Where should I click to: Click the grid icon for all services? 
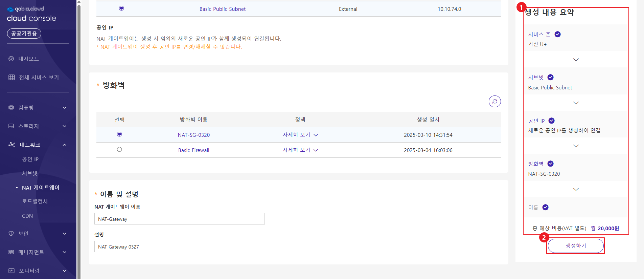[11, 78]
